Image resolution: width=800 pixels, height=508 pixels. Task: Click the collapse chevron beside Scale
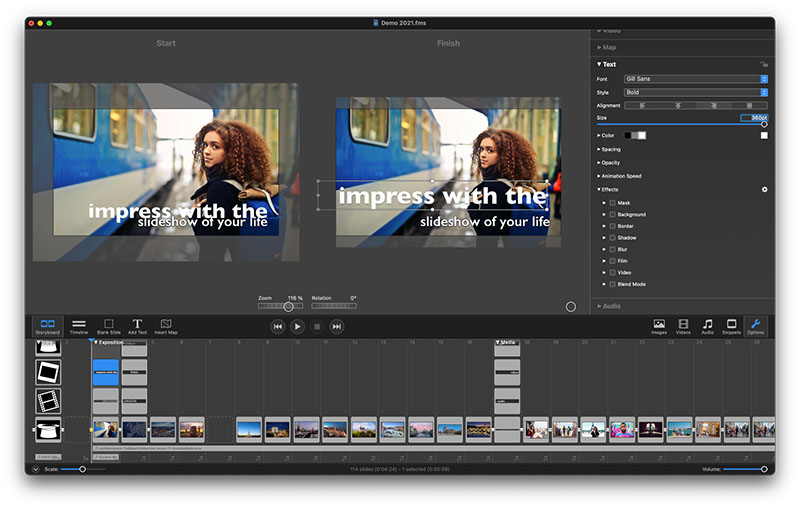coord(35,469)
